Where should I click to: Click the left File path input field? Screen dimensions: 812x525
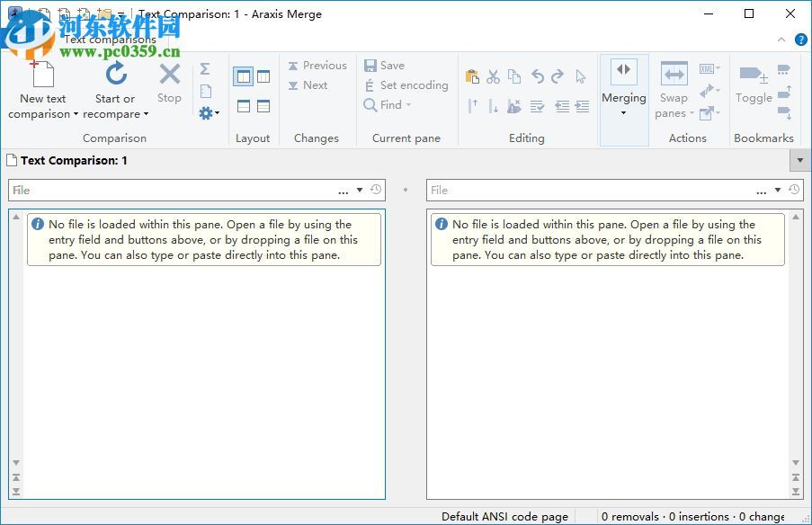click(171, 190)
